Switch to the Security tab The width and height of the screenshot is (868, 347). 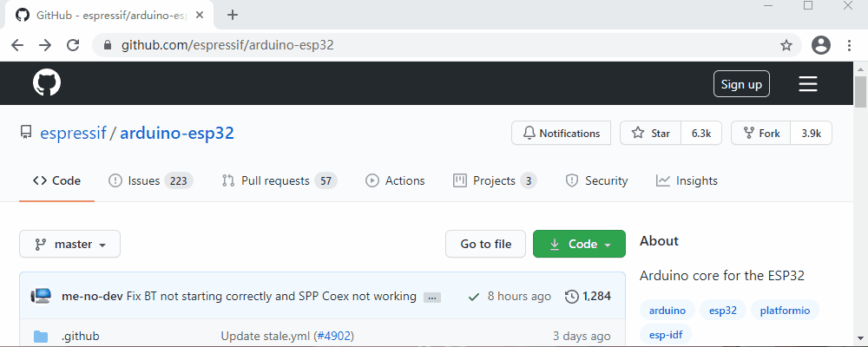click(596, 181)
